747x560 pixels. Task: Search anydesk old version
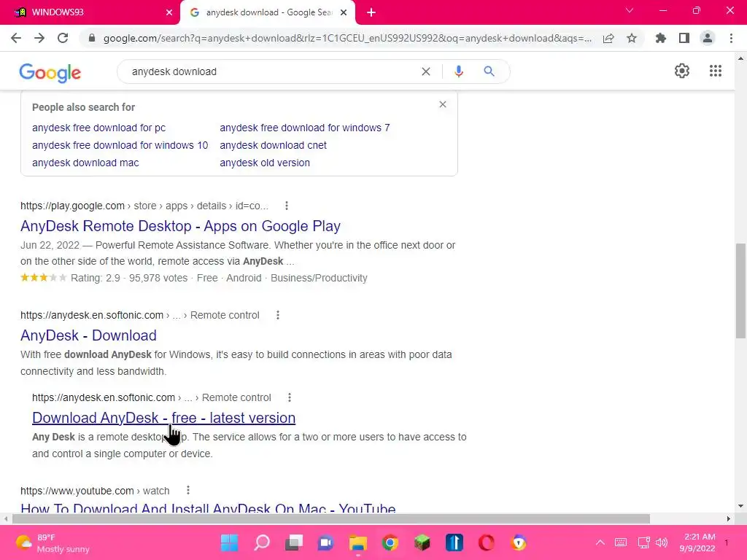tap(265, 163)
